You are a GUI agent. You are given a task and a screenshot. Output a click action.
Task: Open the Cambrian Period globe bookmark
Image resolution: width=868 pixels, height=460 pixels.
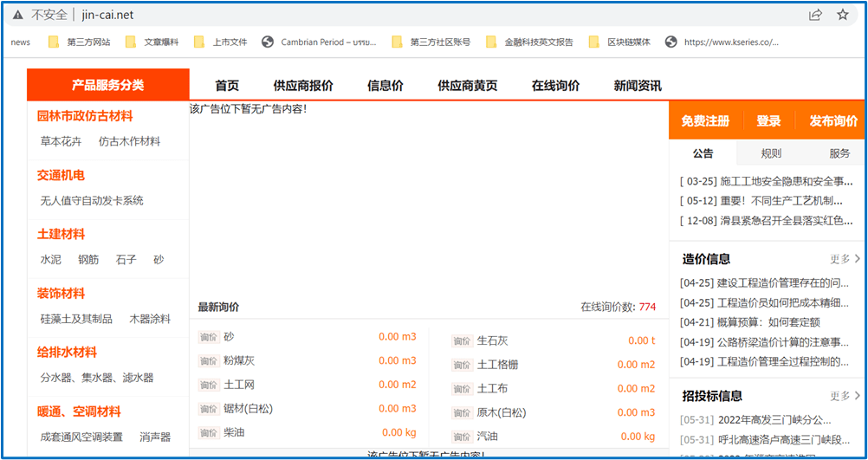[x=319, y=42]
